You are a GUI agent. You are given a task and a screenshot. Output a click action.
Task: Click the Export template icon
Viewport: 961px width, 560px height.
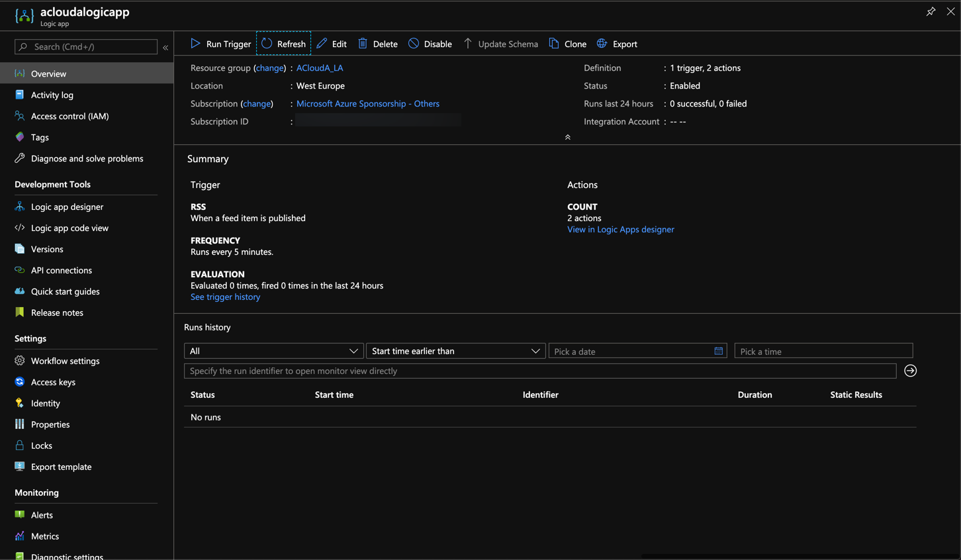click(20, 467)
